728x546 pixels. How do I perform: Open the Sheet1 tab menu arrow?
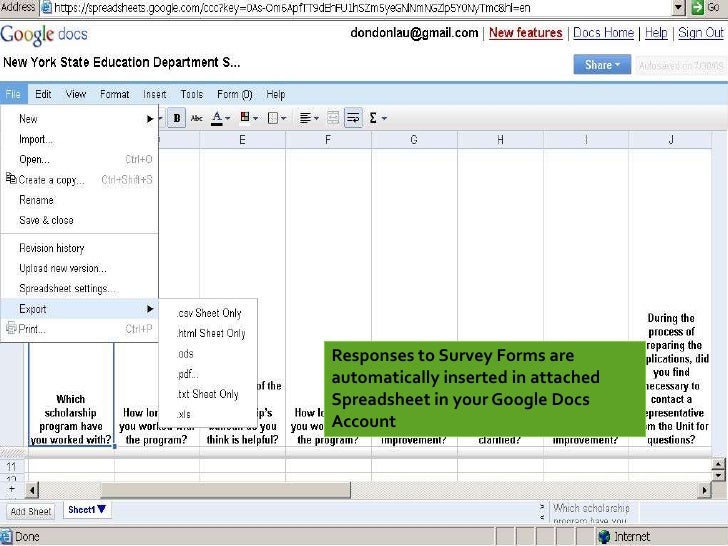102,509
